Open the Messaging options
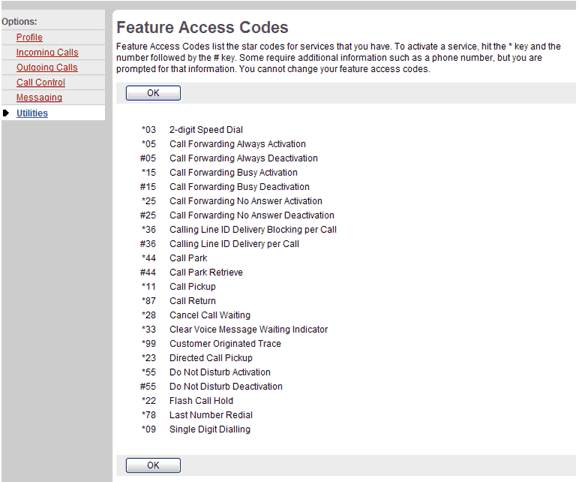The width and height of the screenshot is (579, 482). [x=39, y=98]
